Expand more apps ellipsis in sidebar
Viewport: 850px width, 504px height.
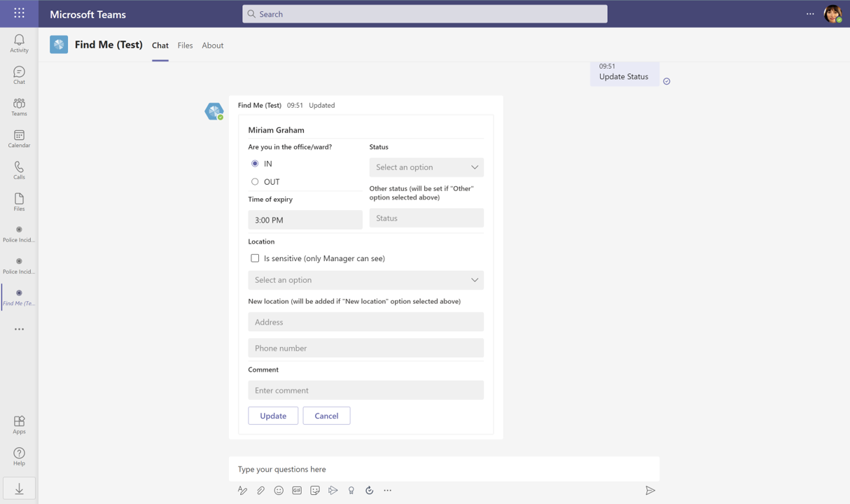coord(19,329)
